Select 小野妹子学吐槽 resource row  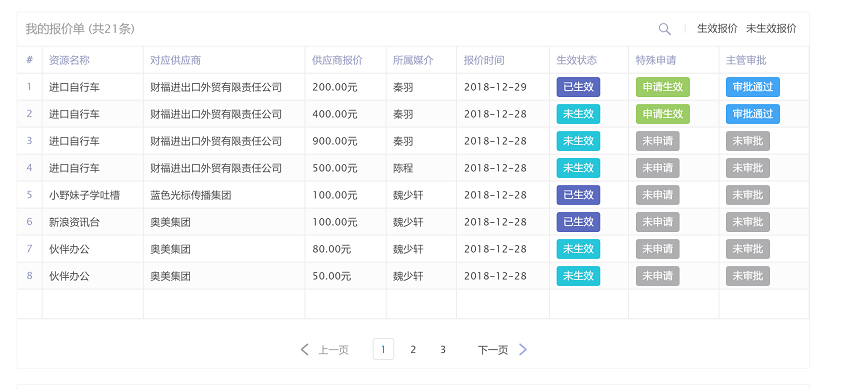413,195
